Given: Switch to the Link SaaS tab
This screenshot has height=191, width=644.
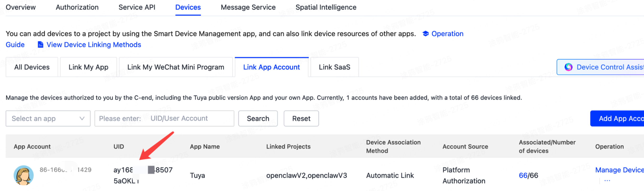Looking at the screenshot, I should point(334,67).
